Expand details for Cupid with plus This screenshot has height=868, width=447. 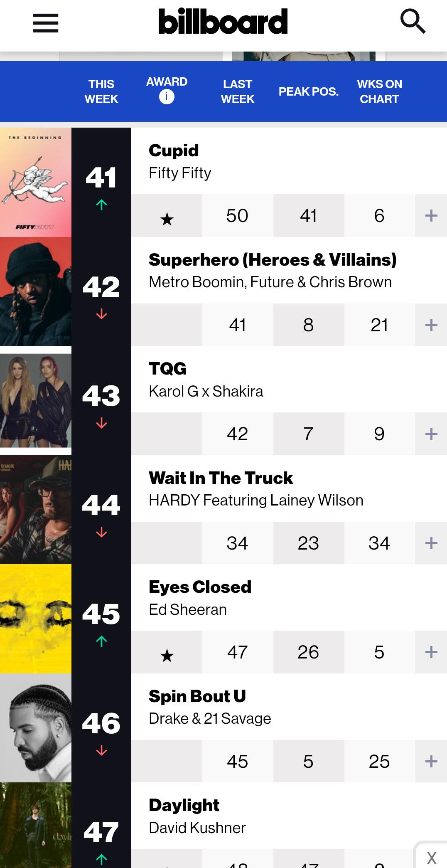(x=431, y=215)
